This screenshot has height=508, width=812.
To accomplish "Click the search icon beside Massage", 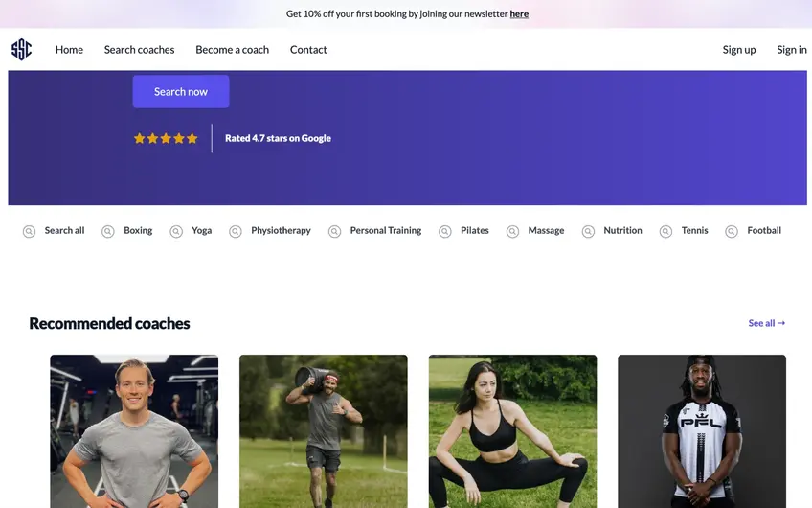I will click(512, 231).
